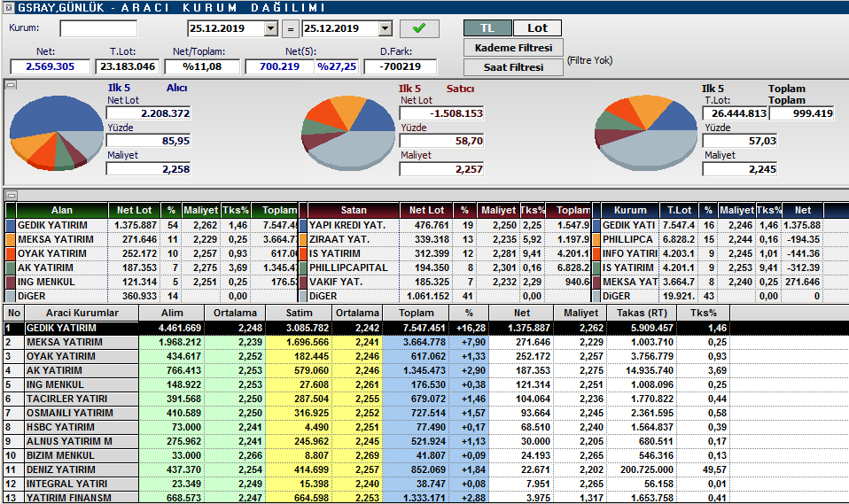Click the Satan column header
This screenshot has width=849, height=504.
(x=354, y=210)
